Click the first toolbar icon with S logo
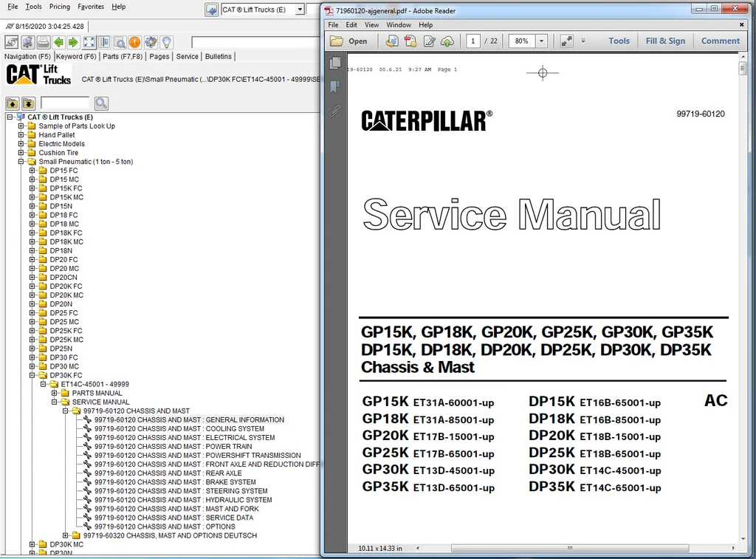756x559 pixels. (12, 42)
